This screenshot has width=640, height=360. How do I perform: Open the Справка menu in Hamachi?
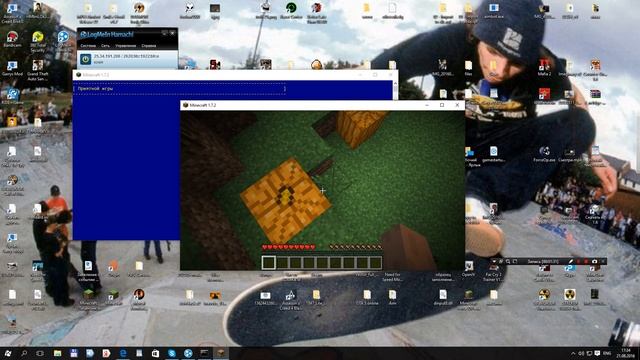pos(149,46)
